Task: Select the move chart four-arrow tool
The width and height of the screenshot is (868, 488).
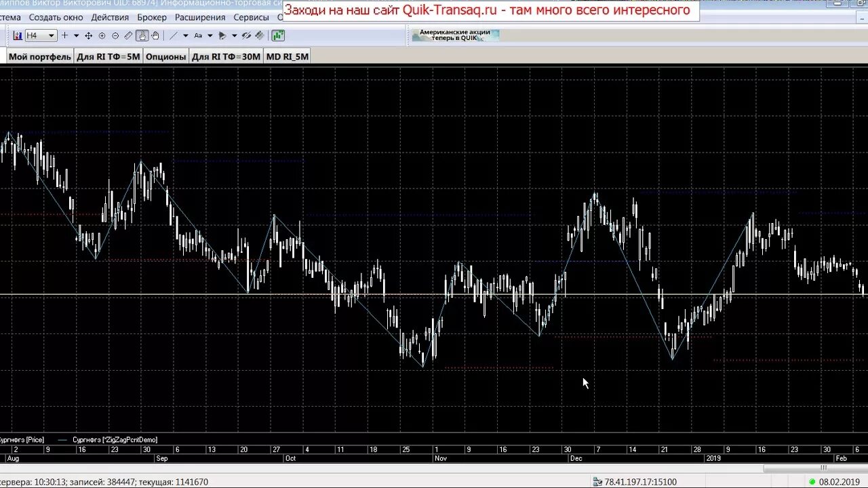Action: 88,35
